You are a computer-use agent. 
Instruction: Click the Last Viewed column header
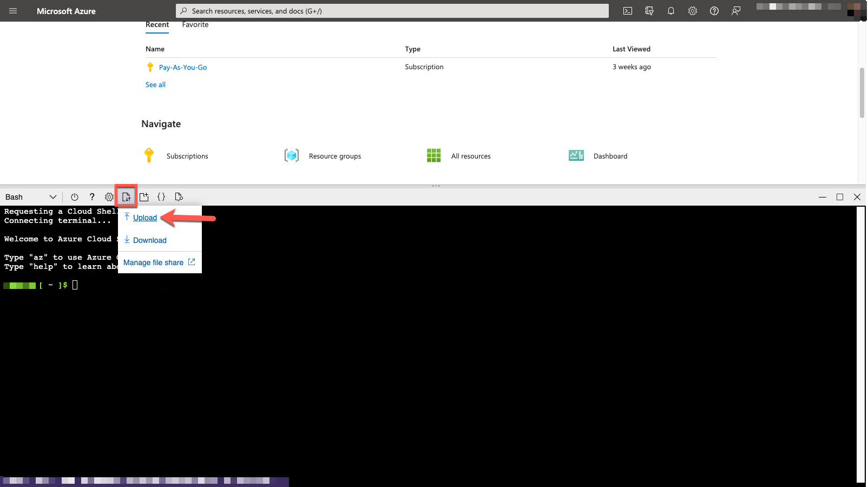632,49
